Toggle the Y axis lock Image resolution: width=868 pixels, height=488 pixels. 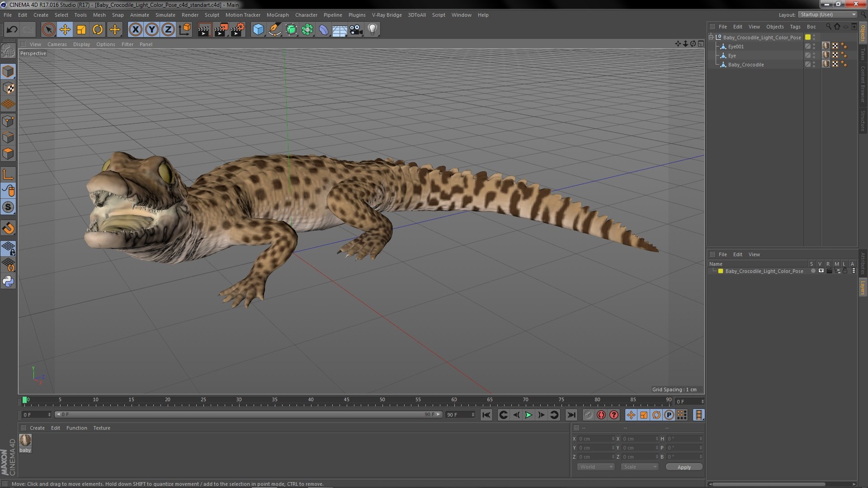tap(152, 30)
